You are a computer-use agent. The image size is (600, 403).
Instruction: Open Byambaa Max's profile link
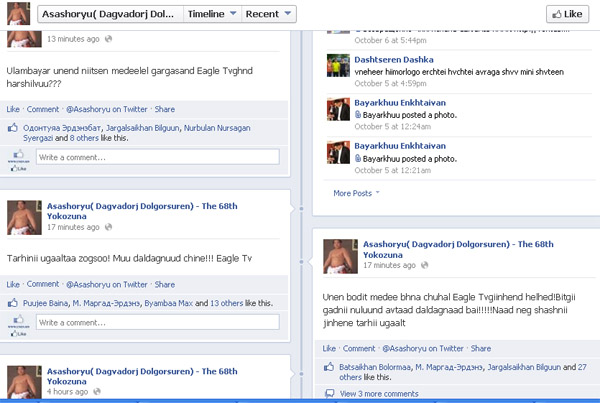coord(168,303)
